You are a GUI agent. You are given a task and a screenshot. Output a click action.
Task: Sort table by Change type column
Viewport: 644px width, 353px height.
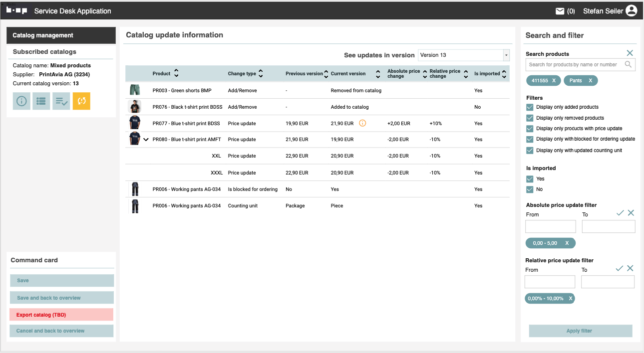pyautogui.click(x=261, y=74)
